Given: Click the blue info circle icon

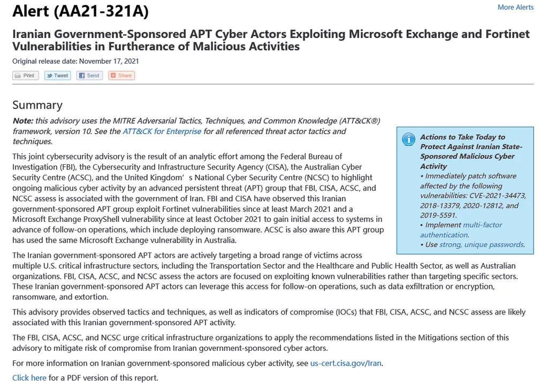Looking at the screenshot, I should tap(408, 140).
